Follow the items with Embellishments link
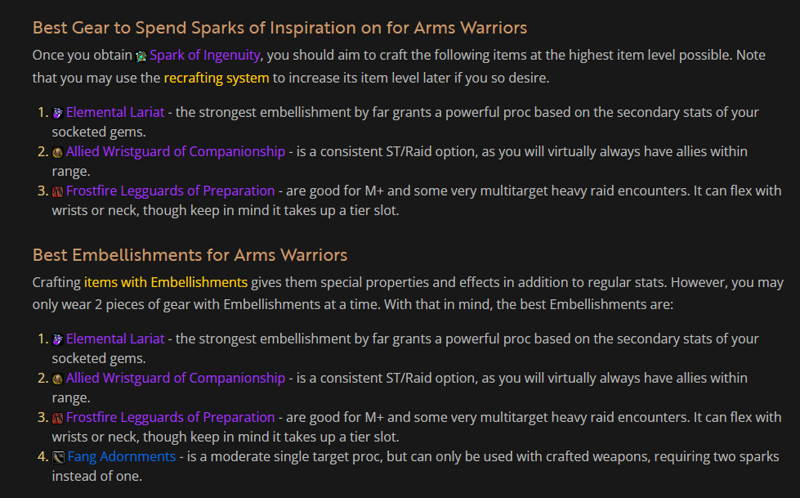The width and height of the screenshot is (800, 498). click(166, 282)
